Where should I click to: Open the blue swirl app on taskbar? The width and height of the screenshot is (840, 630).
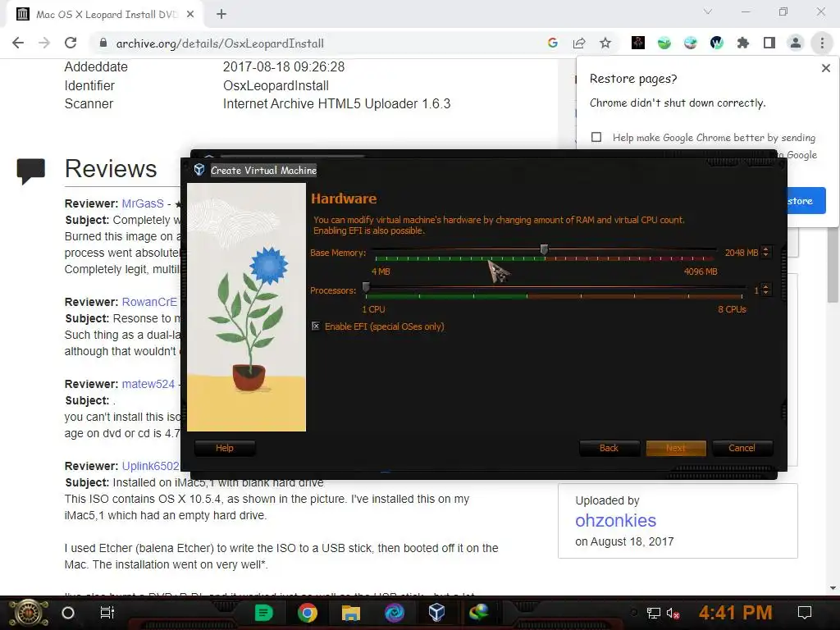tap(395, 612)
